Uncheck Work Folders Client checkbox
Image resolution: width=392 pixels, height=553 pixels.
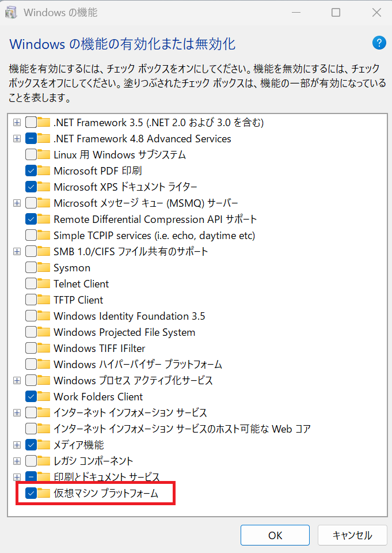[x=31, y=396]
